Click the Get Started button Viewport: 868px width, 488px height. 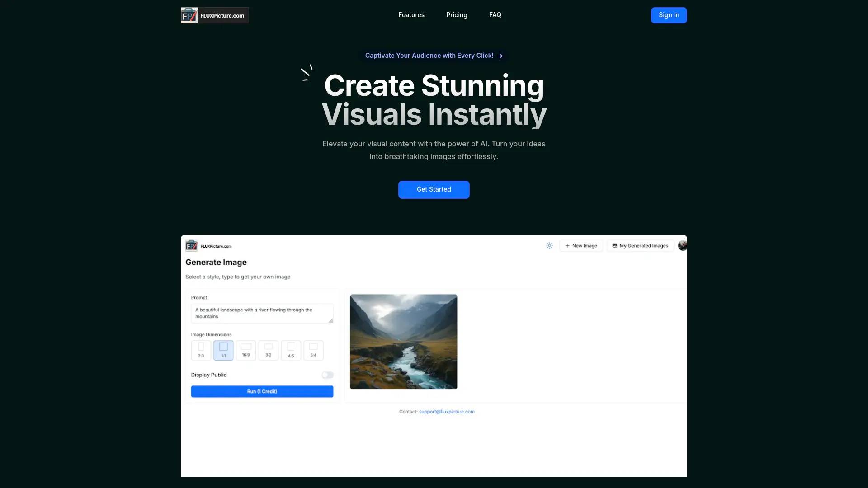tap(434, 189)
